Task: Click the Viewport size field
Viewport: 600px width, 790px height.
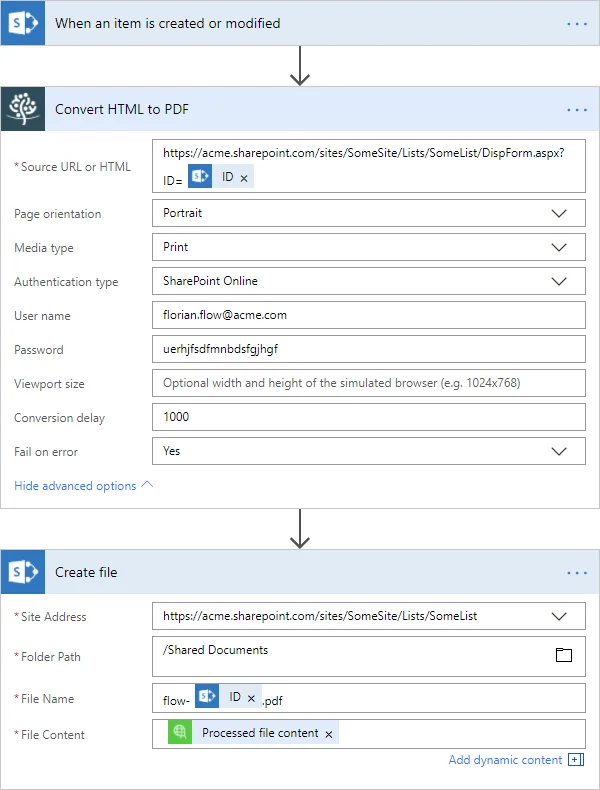Action: point(369,383)
